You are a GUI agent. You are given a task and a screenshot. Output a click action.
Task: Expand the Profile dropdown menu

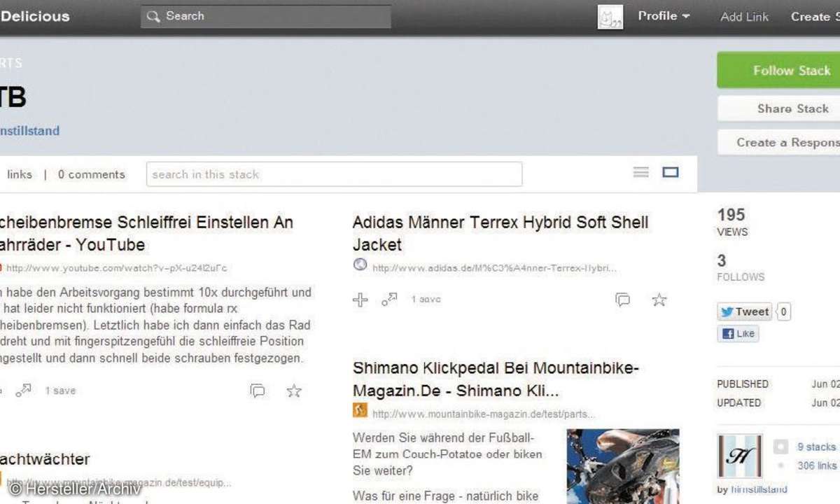click(x=664, y=16)
